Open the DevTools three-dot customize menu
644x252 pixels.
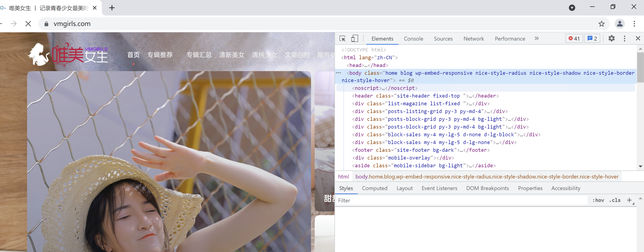pyautogui.click(x=624, y=38)
